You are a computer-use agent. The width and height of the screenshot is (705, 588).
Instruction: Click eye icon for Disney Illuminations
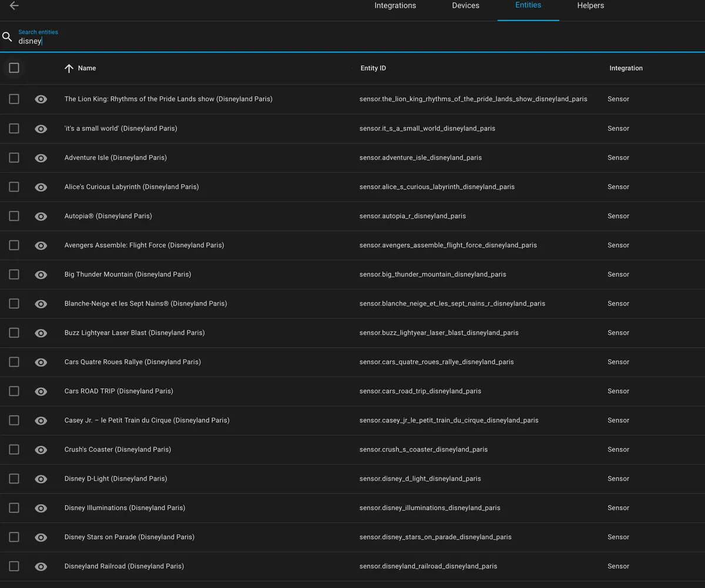coord(41,508)
